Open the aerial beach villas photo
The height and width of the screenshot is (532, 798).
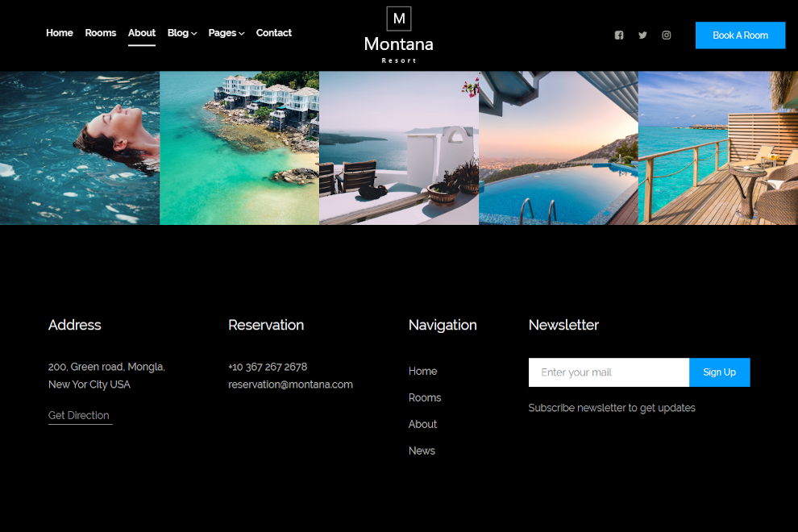point(239,148)
